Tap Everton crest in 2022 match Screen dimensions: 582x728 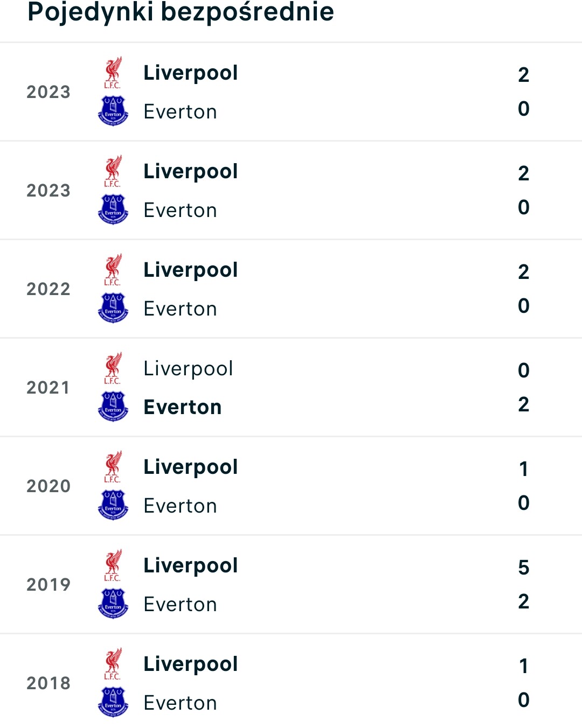(113, 308)
